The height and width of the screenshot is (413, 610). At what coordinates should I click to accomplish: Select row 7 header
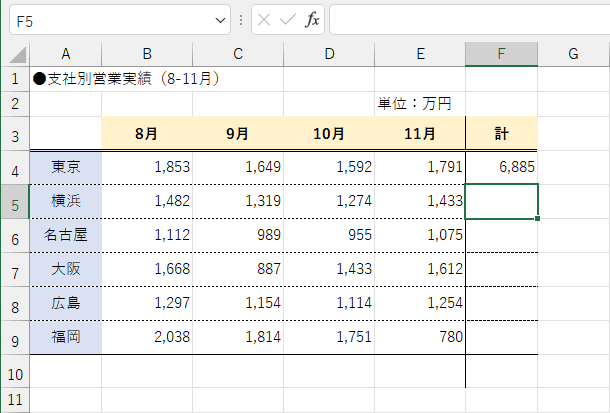pos(15,270)
